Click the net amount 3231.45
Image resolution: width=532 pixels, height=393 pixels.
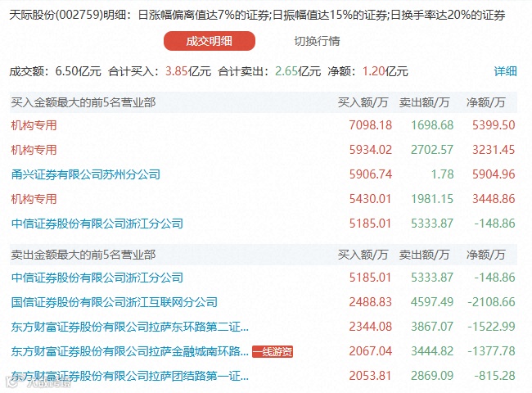point(494,150)
